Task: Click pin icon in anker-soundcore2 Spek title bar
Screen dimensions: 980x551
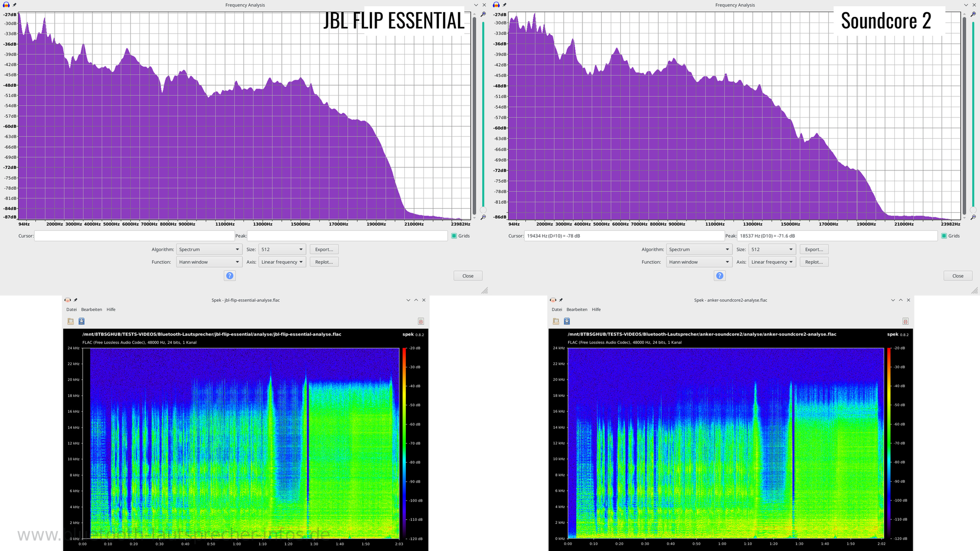Action: [x=561, y=300]
